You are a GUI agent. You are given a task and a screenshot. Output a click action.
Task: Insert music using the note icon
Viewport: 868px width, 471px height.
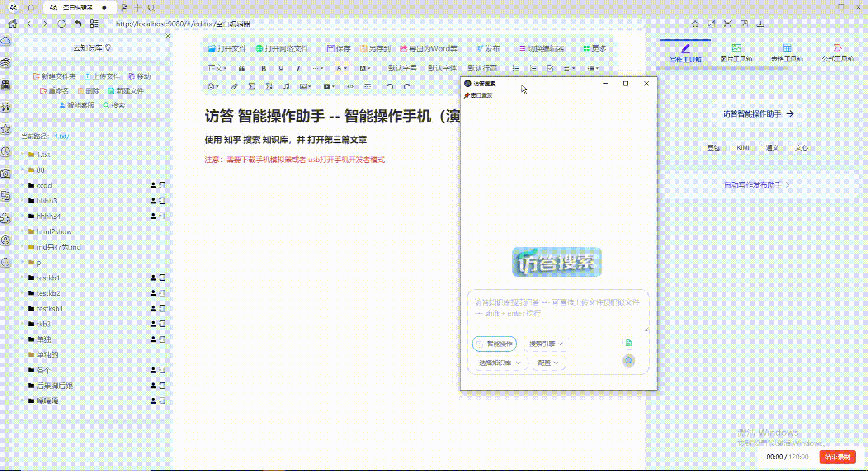point(286,86)
